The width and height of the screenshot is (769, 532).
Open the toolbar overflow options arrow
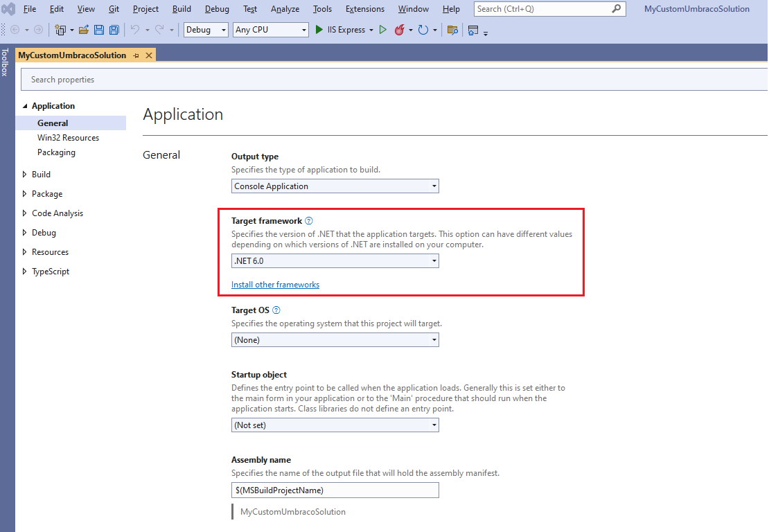pos(486,33)
